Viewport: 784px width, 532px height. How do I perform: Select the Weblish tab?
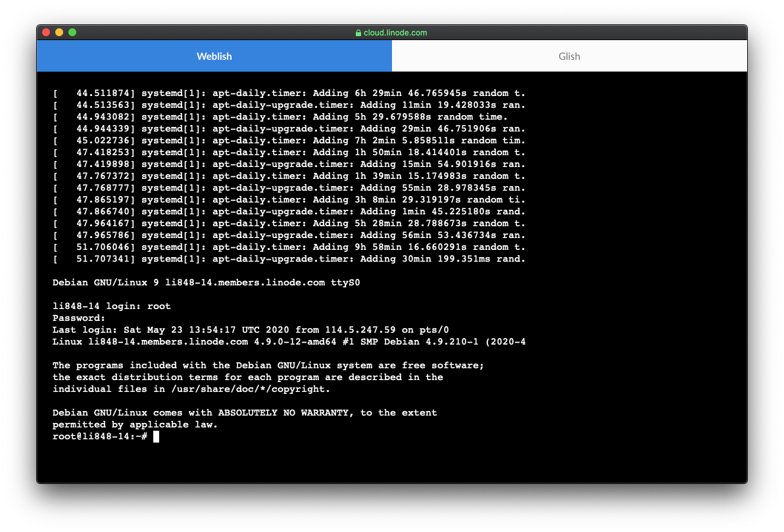214,57
